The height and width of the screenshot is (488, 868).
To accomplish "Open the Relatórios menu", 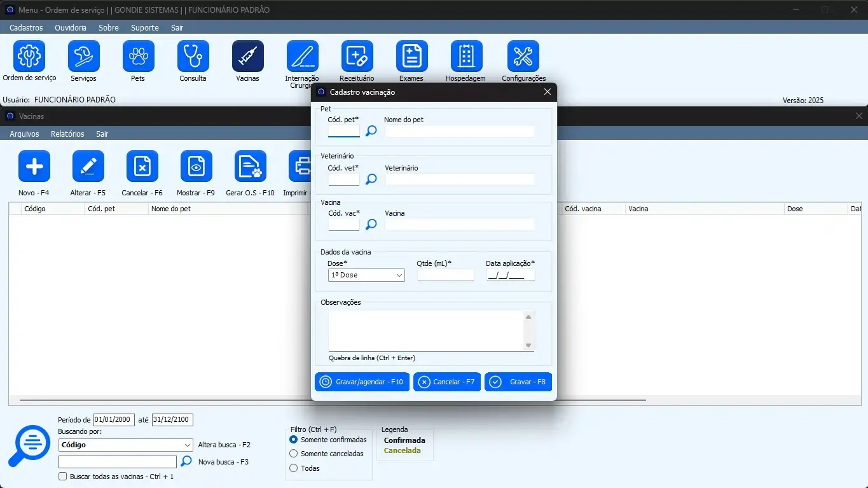I will pyautogui.click(x=67, y=134).
